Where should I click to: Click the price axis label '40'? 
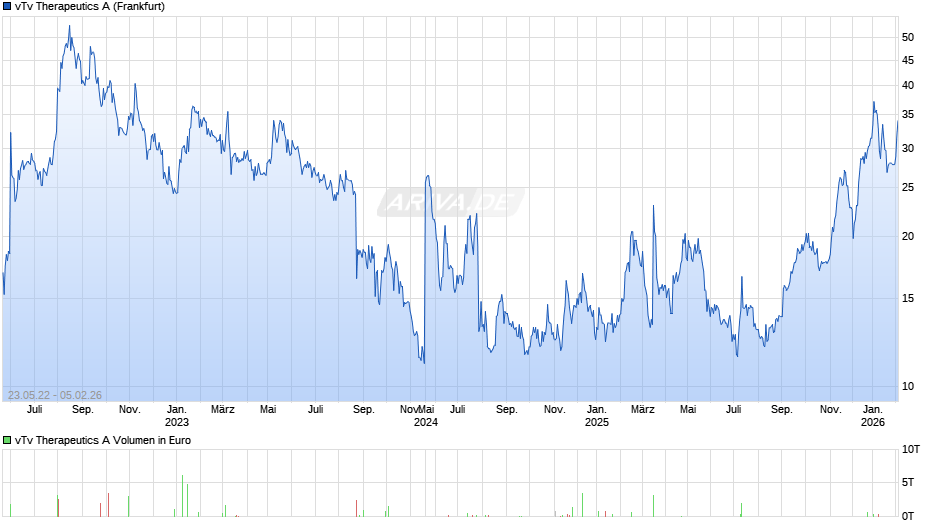point(908,85)
